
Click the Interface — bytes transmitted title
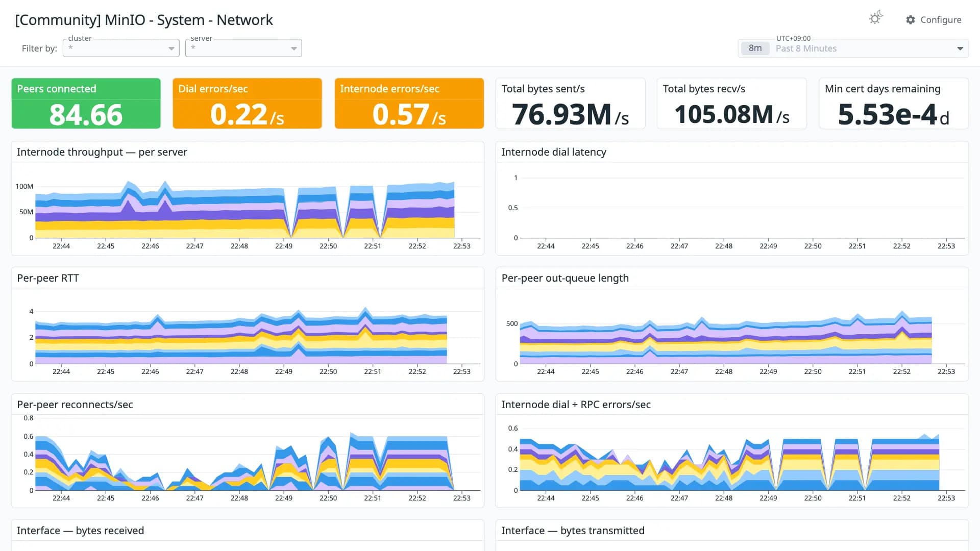[573, 531]
